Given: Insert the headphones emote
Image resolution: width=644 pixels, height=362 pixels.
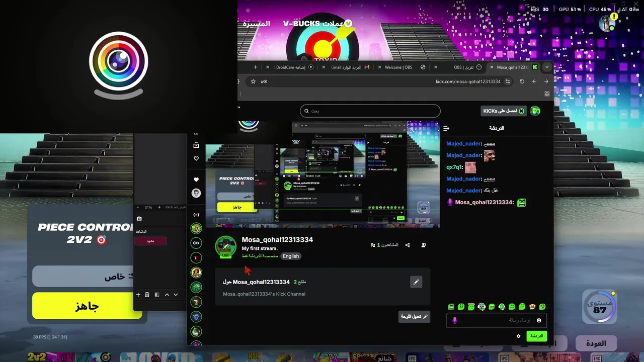Looking at the screenshot, I should coord(481,307).
